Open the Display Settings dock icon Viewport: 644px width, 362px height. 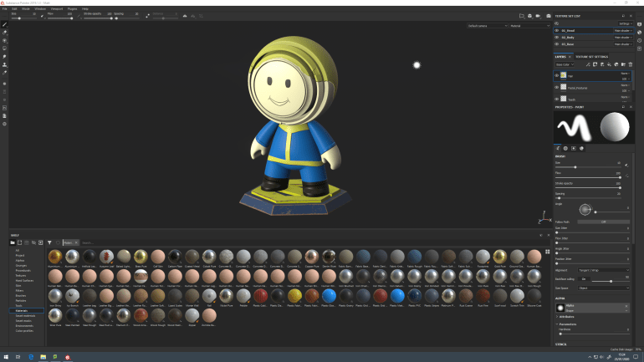coord(640,24)
